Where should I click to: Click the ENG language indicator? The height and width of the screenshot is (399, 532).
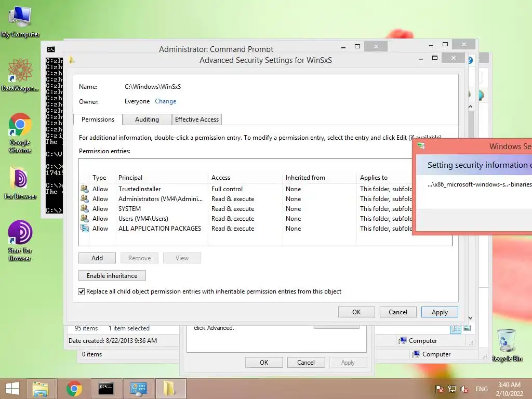tap(482, 389)
